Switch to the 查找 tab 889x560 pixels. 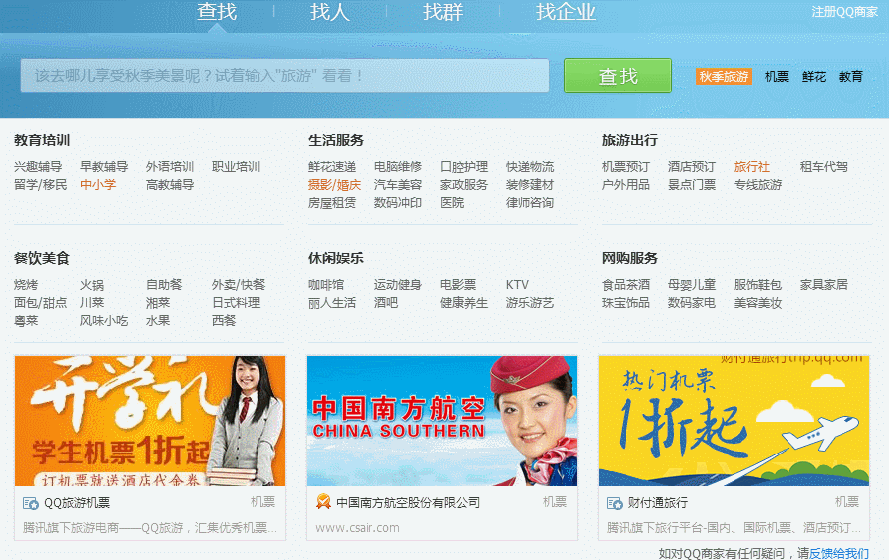click(217, 12)
